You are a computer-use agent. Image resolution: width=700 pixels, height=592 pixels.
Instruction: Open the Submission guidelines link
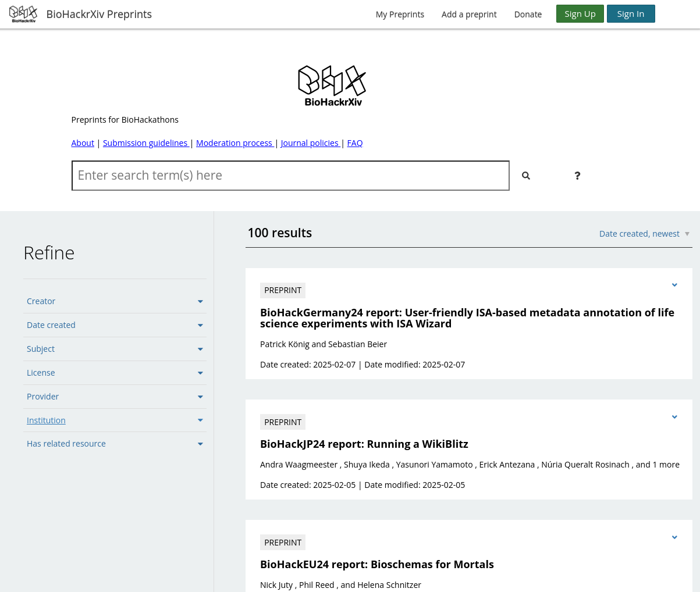point(145,143)
